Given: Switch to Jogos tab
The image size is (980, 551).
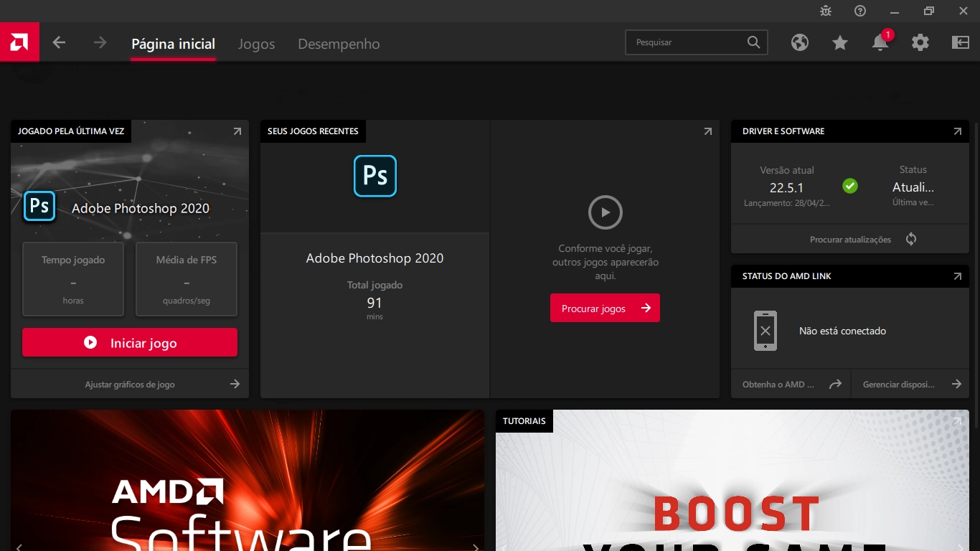Looking at the screenshot, I should point(257,44).
